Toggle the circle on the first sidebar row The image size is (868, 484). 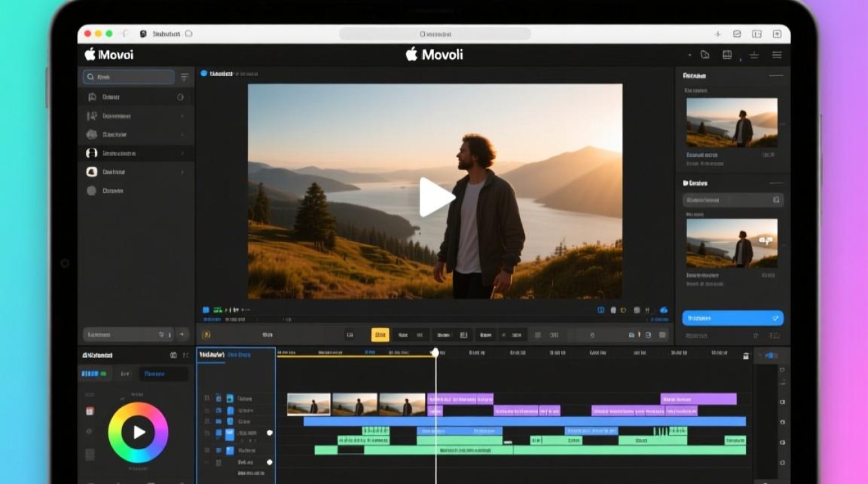(x=180, y=97)
